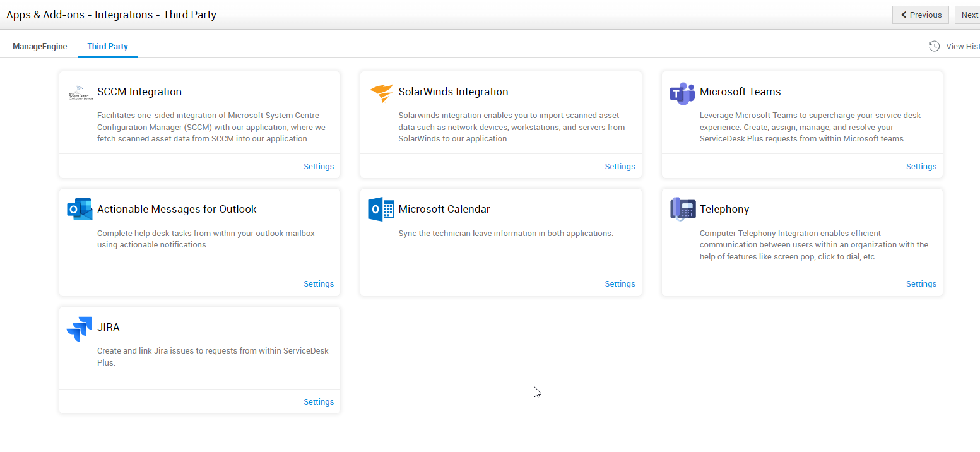Select the Third Party tab
Image resolution: width=980 pixels, height=452 pixels.
[x=108, y=47]
